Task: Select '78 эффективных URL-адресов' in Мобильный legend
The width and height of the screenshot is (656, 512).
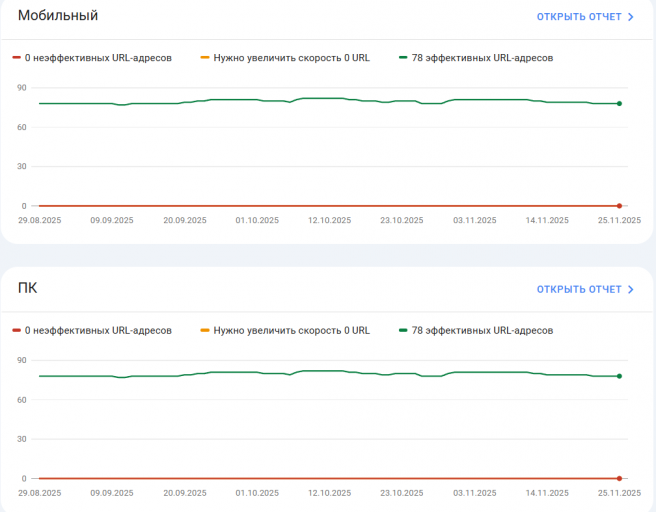Action: [x=482, y=58]
